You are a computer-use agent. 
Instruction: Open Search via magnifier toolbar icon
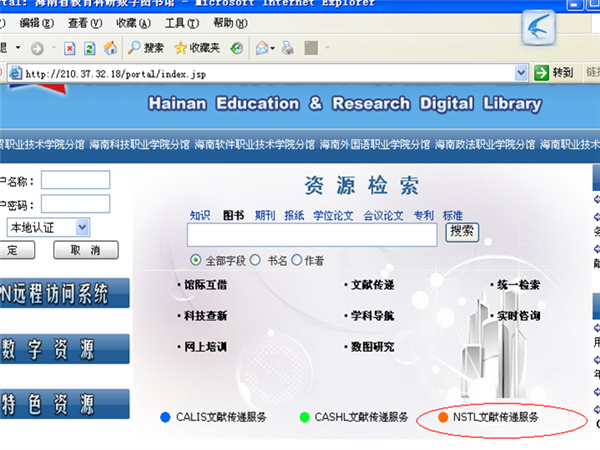click(145, 48)
